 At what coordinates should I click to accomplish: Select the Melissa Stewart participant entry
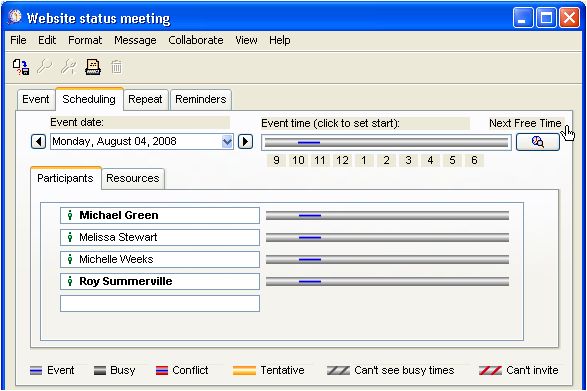(160, 237)
